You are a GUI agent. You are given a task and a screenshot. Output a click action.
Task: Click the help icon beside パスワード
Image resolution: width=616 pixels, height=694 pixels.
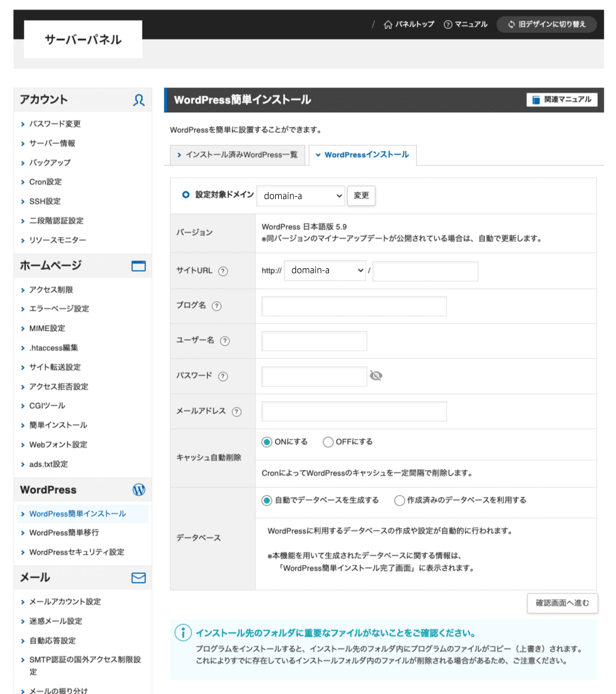point(223,376)
